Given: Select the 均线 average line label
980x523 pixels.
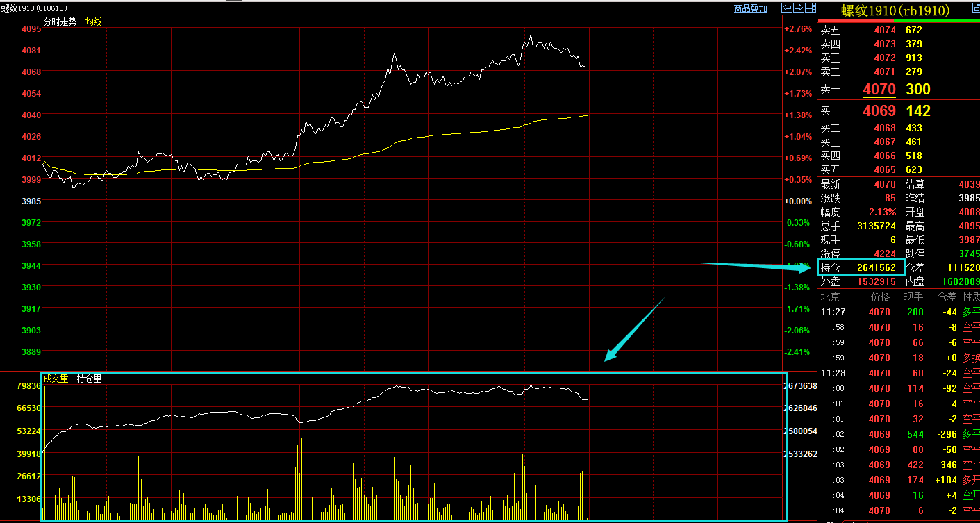Looking at the screenshot, I should (x=93, y=22).
